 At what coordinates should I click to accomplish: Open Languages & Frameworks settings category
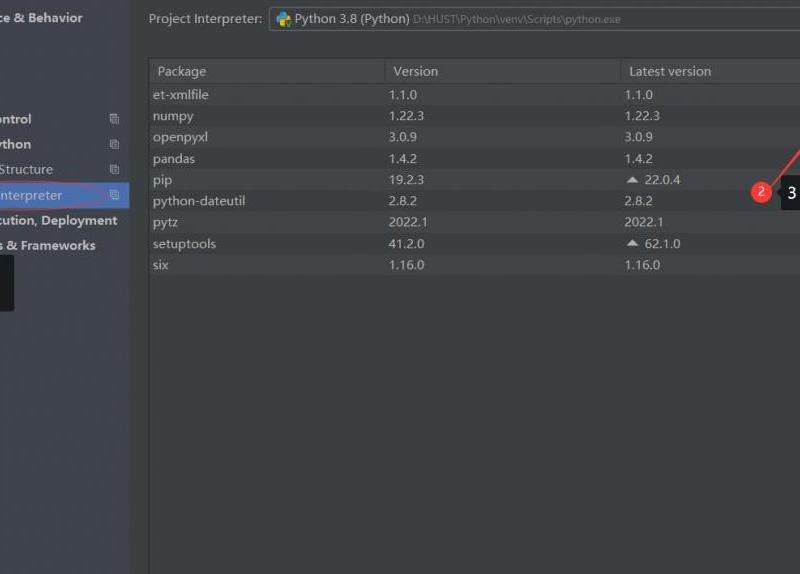[x=48, y=245]
